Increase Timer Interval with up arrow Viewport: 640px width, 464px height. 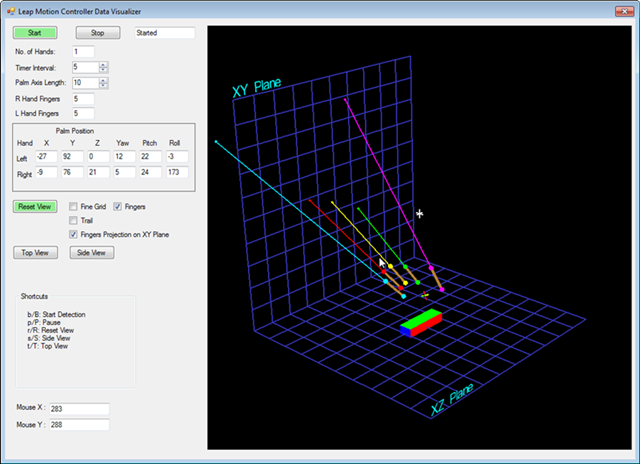(x=103, y=64)
